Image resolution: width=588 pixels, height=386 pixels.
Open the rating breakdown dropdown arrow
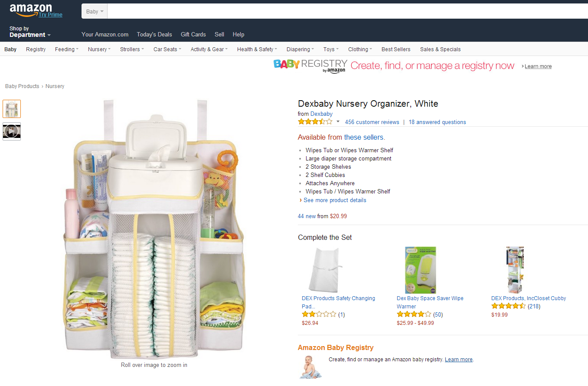click(338, 122)
